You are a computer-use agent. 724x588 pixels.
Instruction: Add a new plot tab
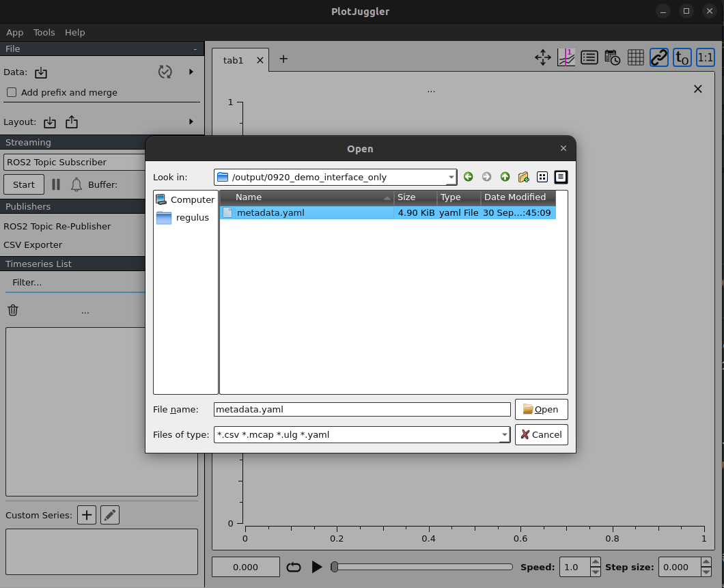[283, 59]
